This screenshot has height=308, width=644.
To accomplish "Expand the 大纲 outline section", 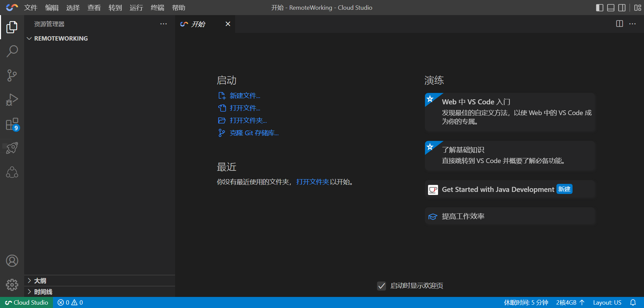I will [100, 281].
